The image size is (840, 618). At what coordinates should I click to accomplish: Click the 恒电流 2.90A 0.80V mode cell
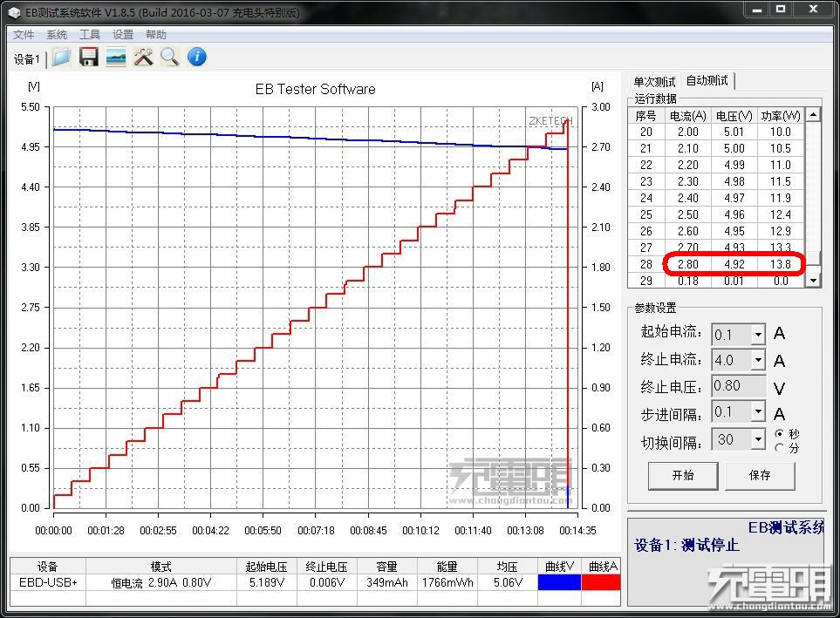click(x=161, y=582)
